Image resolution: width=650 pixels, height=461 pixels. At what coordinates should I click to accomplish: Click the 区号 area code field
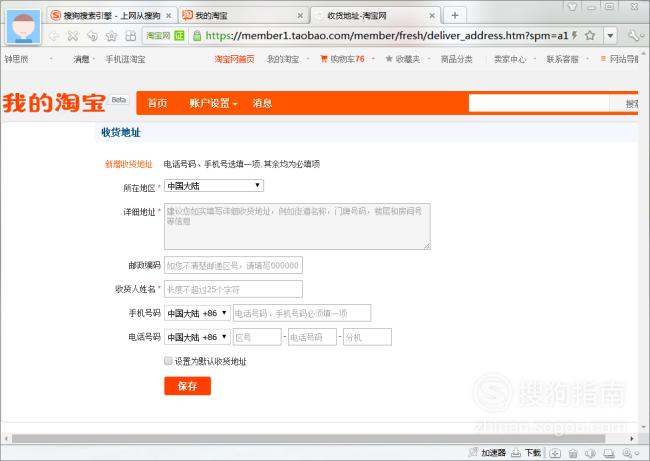click(x=257, y=337)
